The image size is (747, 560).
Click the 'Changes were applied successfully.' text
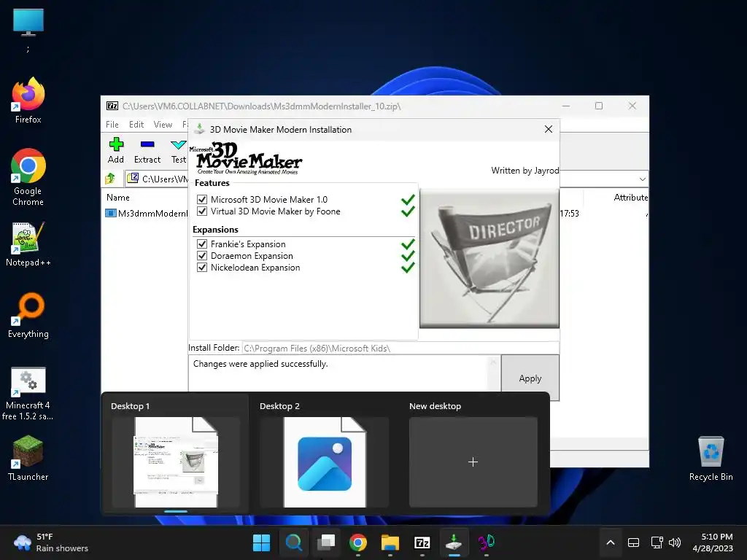coord(260,364)
